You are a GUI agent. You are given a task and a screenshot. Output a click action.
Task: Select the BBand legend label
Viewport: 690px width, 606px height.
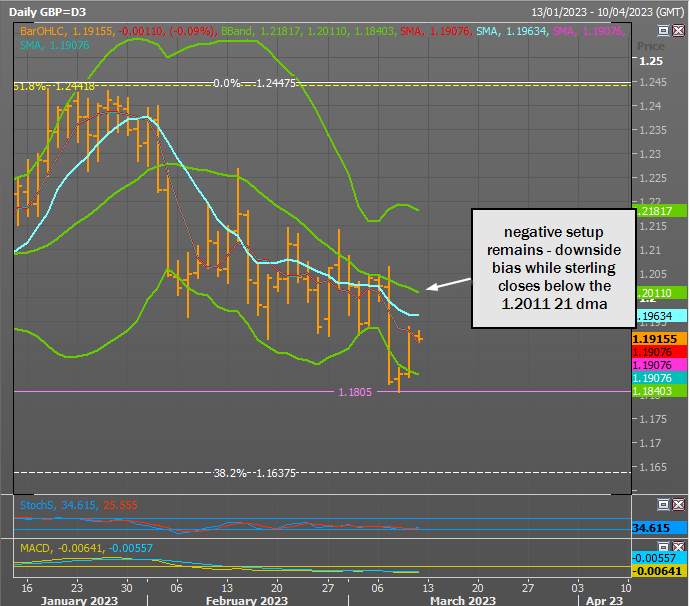(x=237, y=31)
